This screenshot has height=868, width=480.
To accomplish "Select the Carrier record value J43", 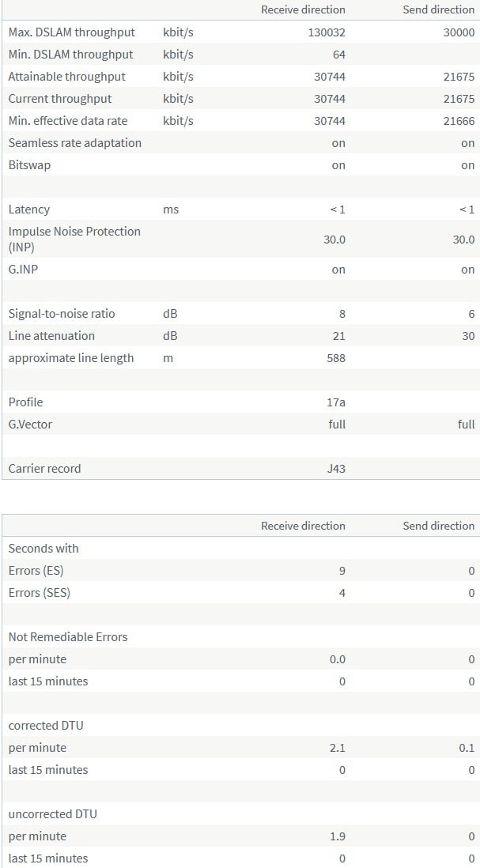I will [x=336, y=470].
